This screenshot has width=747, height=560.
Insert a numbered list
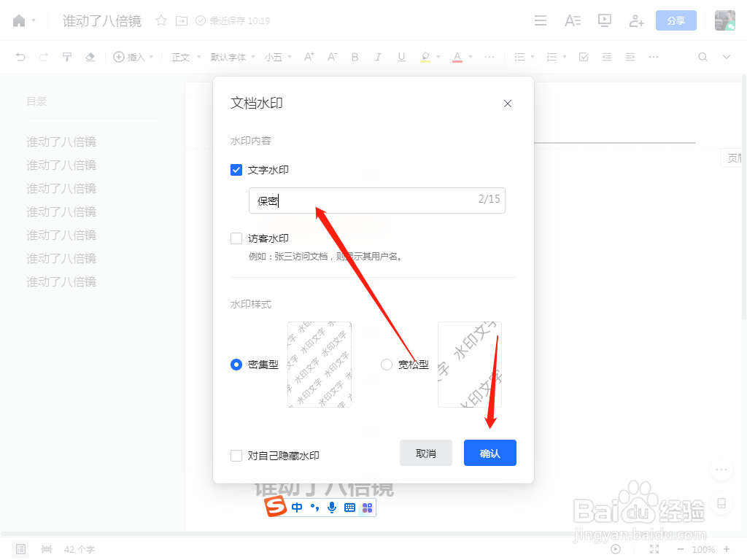pyautogui.click(x=551, y=57)
